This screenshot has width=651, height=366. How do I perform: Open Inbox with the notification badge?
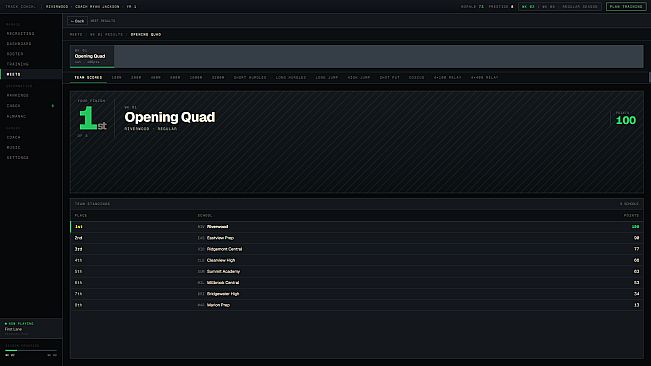31,106
